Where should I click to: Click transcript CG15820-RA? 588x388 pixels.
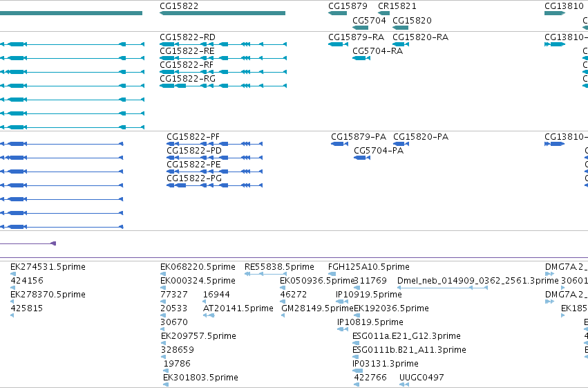pyautogui.click(x=401, y=44)
